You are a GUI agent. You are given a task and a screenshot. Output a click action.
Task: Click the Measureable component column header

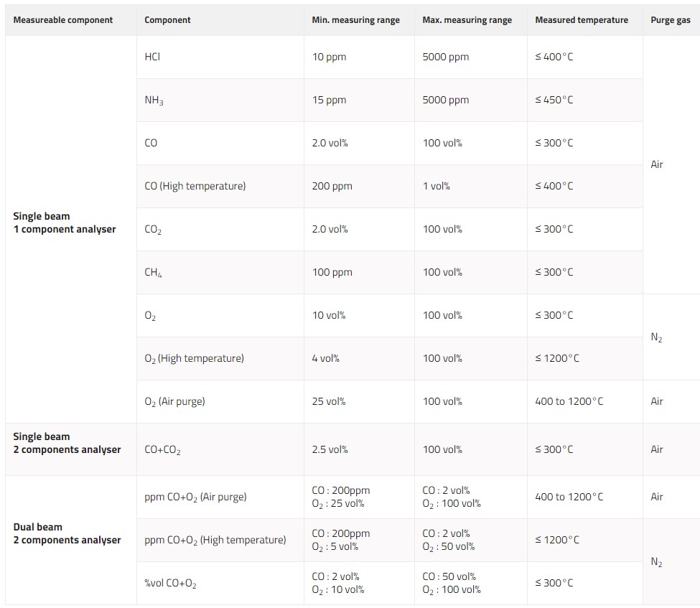click(63, 20)
